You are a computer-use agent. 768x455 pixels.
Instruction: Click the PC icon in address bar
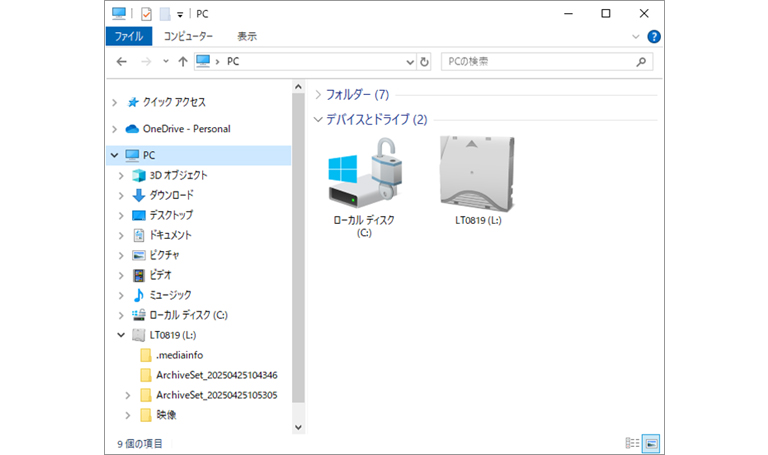pyautogui.click(x=203, y=61)
